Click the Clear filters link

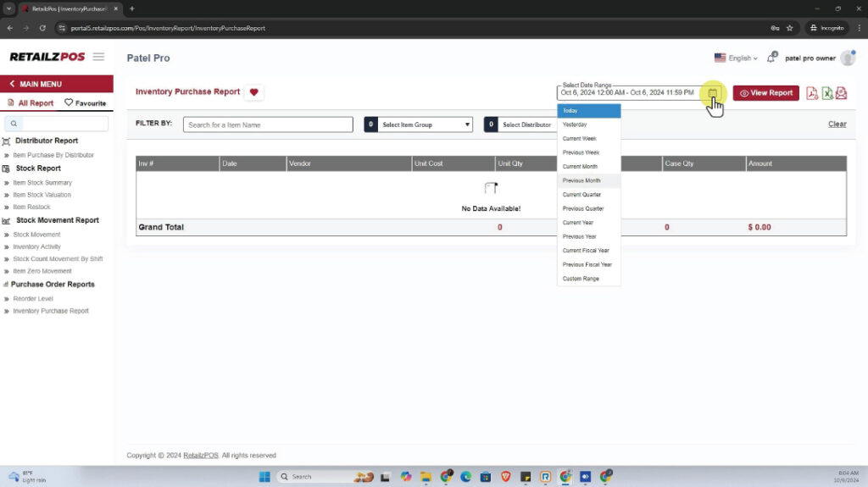(x=837, y=125)
